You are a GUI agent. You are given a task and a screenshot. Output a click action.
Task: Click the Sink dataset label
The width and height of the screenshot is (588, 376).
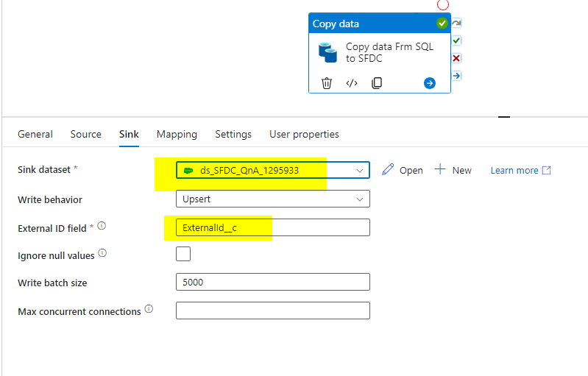(x=44, y=170)
